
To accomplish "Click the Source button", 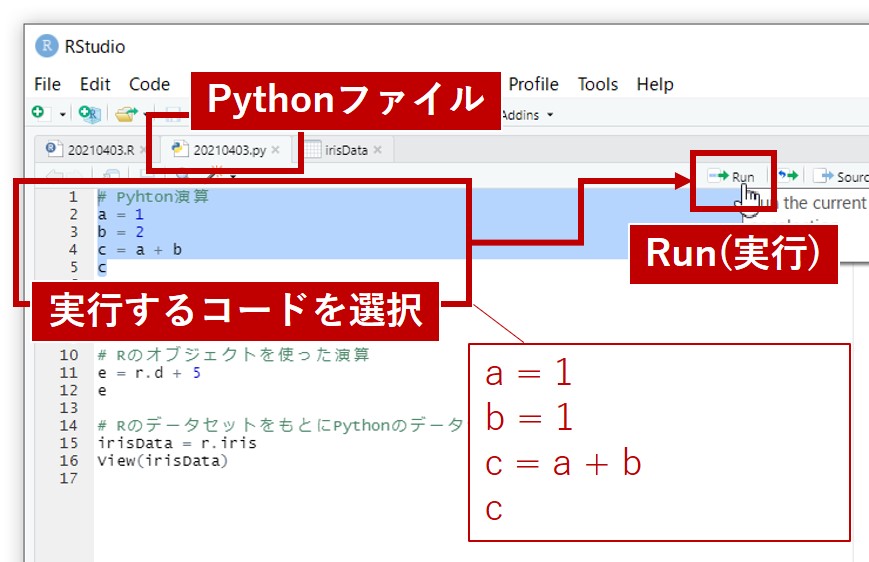I will click(x=840, y=177).
